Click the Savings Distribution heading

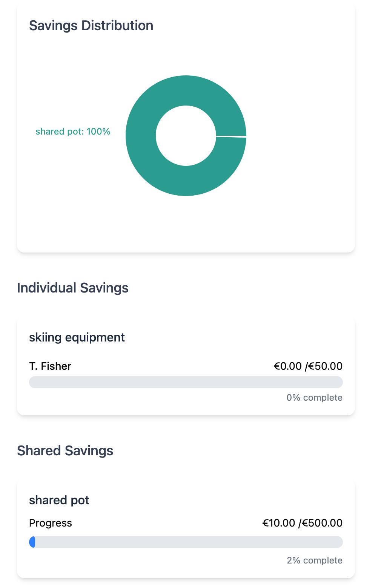coord(91,26)
